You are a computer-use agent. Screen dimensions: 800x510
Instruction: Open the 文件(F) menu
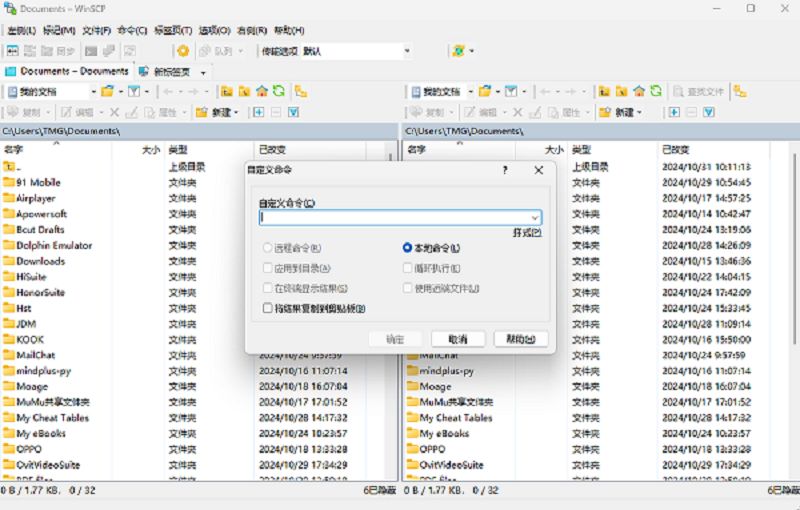pos(96,31)
